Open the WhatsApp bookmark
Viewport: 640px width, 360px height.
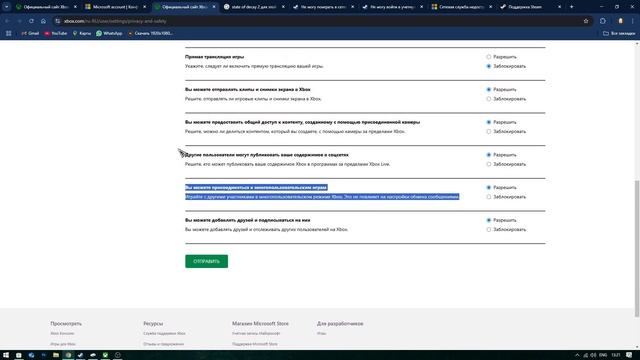pyautogui.click(x=109, y=33)
